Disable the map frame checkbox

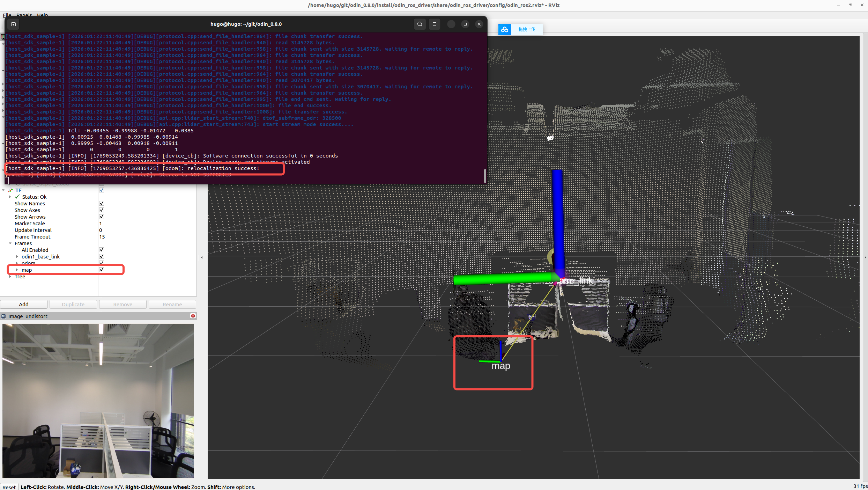coord(102,270)
